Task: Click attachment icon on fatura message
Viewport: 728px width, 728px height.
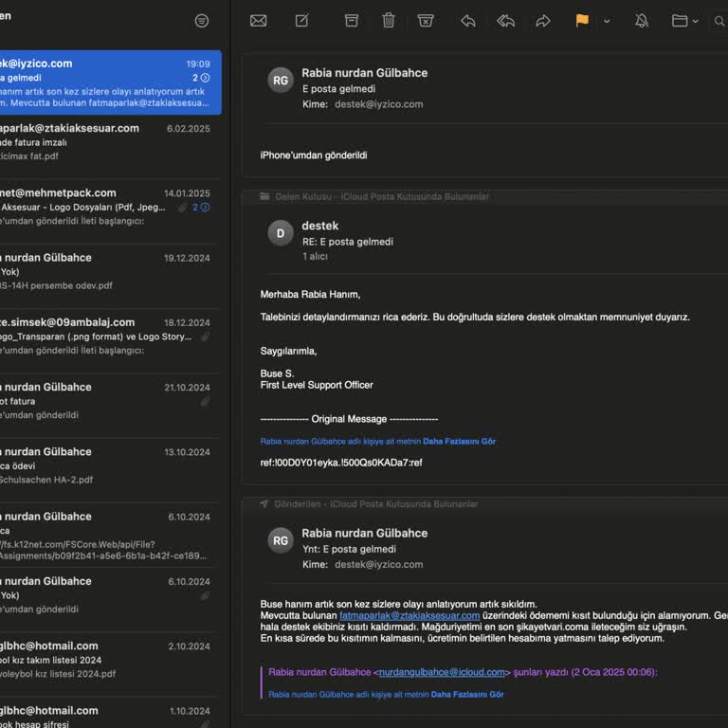Action: click(205, 402)
